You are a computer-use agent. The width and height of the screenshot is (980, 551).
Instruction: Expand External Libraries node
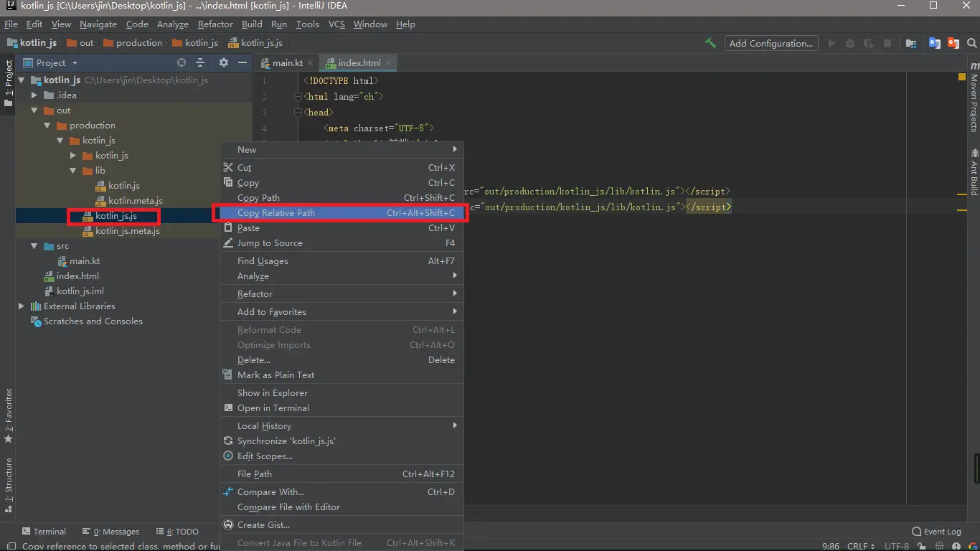tap(22, 306)
